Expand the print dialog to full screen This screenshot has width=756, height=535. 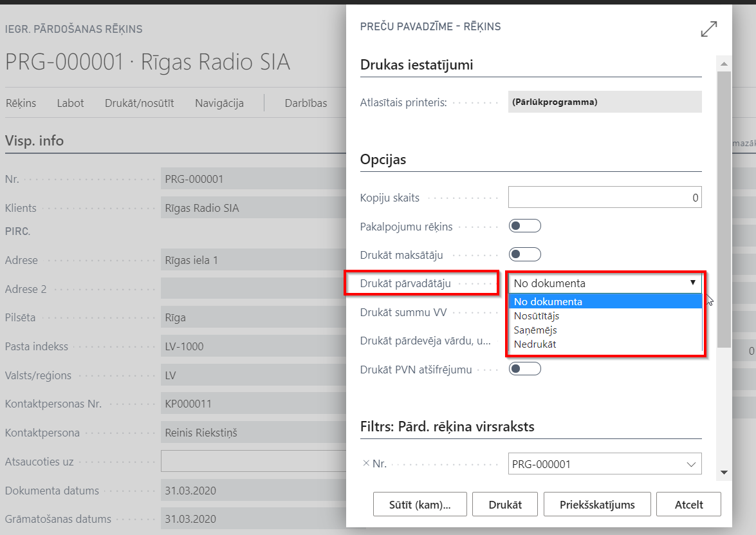[x=709, y=29]
